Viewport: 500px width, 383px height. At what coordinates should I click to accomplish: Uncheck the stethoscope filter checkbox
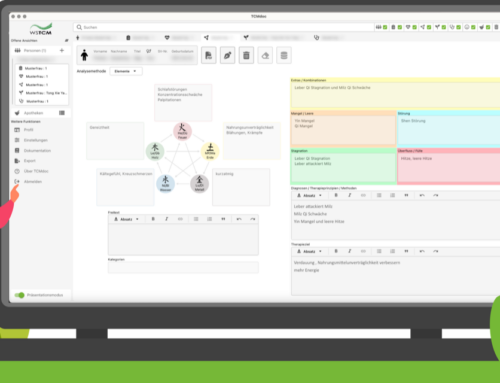click(x=458, y=27)
